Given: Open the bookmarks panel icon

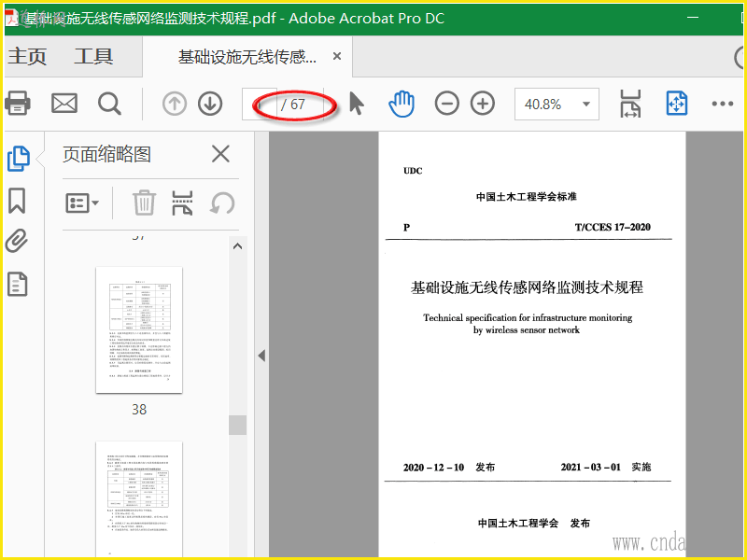Looking at the screenshot, I should coord(17,201).
